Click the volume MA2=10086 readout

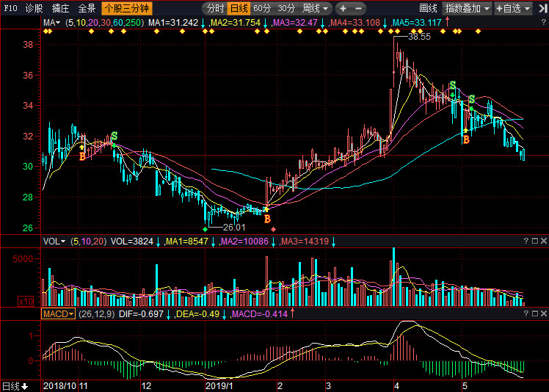[x=244, y=241]
